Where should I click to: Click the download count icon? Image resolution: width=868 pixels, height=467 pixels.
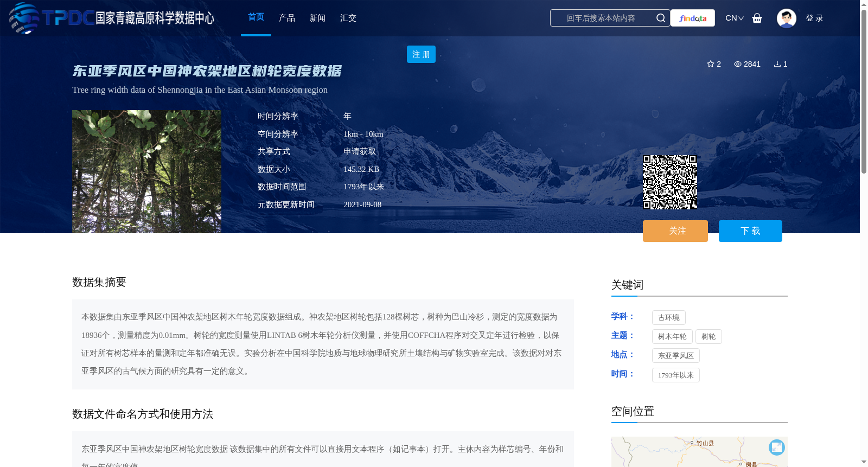pyautogui.click(x=777, y=64)
